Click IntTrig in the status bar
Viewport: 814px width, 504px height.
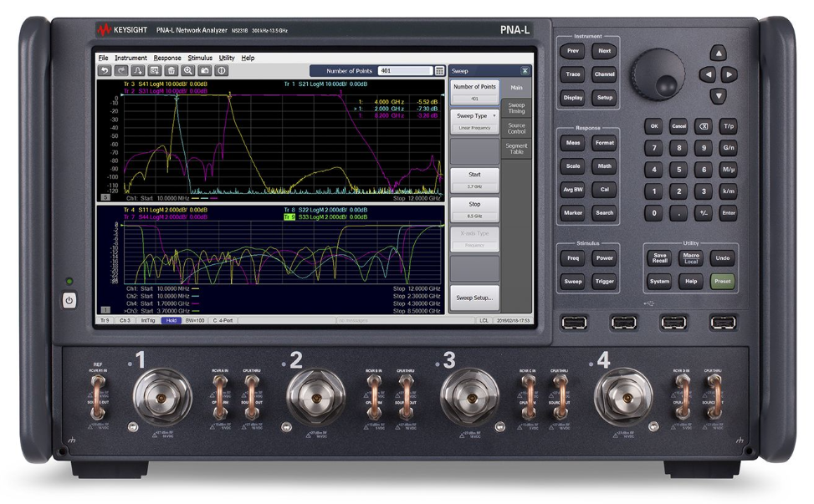(148, 320)
